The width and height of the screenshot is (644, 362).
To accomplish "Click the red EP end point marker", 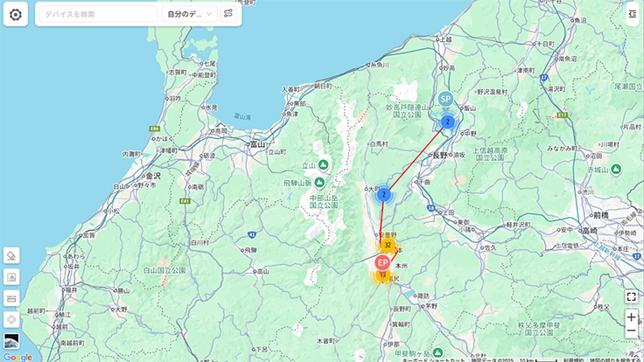I will pos(382,262).
